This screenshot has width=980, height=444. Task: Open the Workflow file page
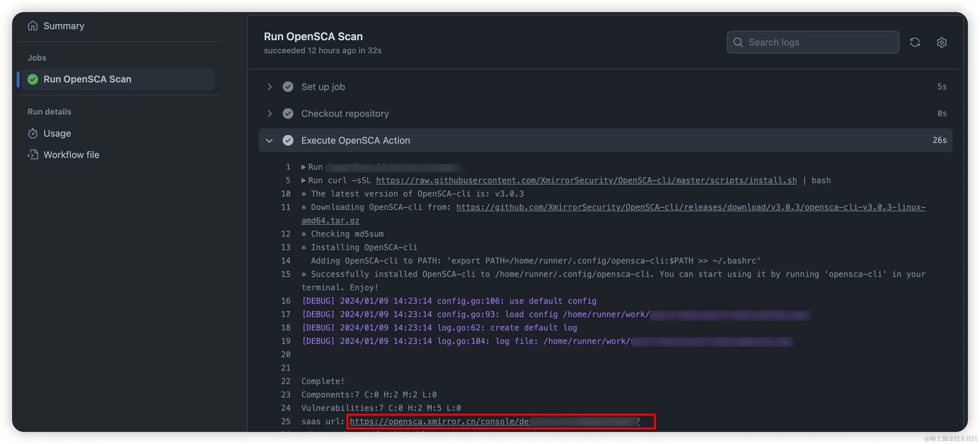(x=71, y=154)
